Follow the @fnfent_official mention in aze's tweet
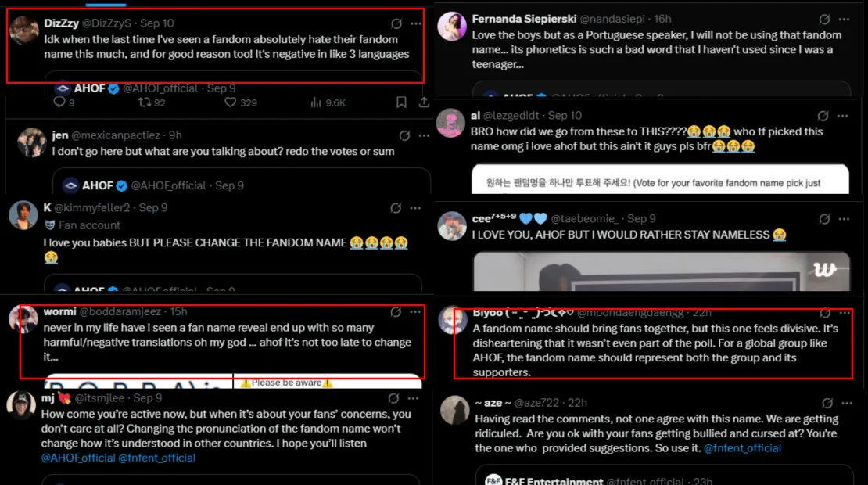The width and height of the screenshot is (868, 485). pos(742,448)
